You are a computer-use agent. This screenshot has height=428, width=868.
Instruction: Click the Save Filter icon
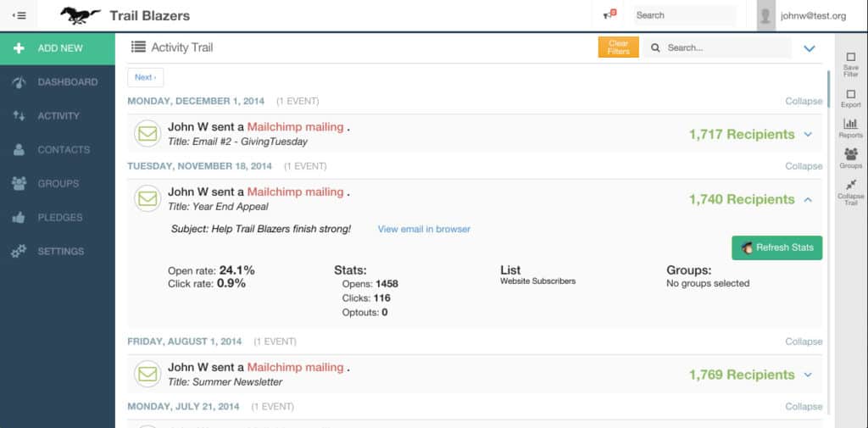(x=851, y=57)
